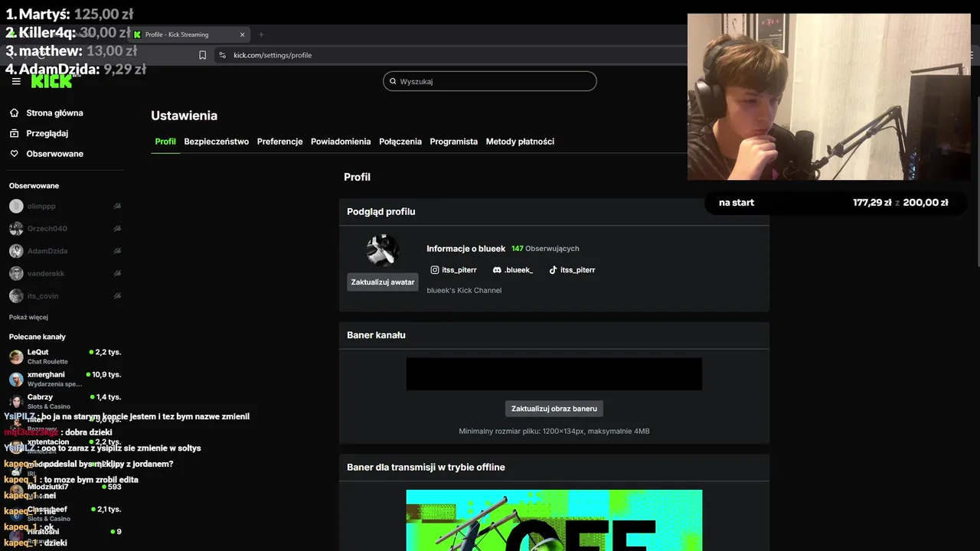Open the Preferencje settings tab
The image size is (980, 551).
tap(280, 142)
